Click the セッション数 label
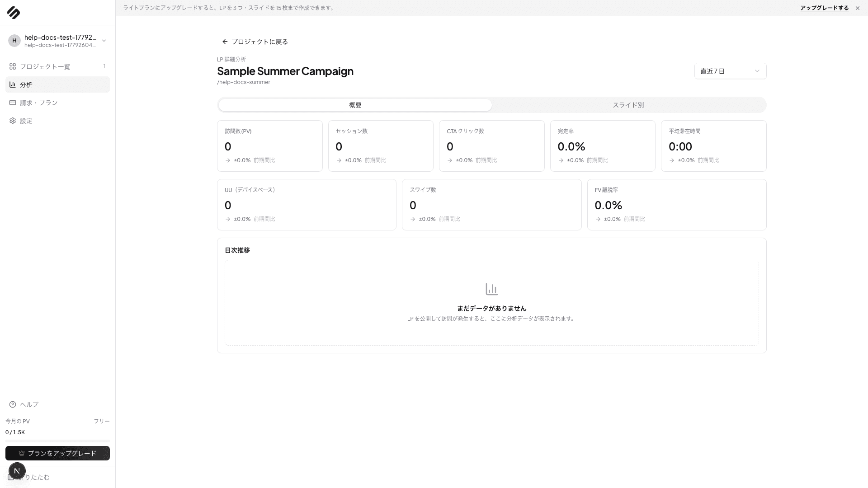 click(x=352, y=131)
